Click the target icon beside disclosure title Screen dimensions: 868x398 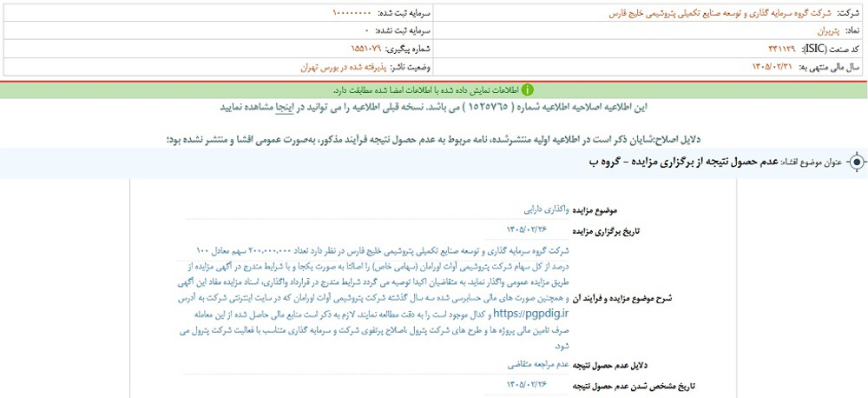pyautogui.click(x=857, y=162)
